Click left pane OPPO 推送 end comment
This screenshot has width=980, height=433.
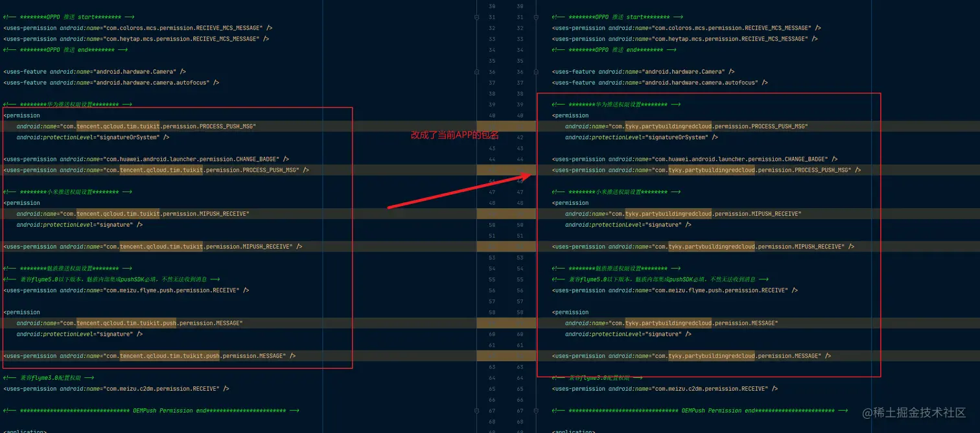click(x=65, y=50)
